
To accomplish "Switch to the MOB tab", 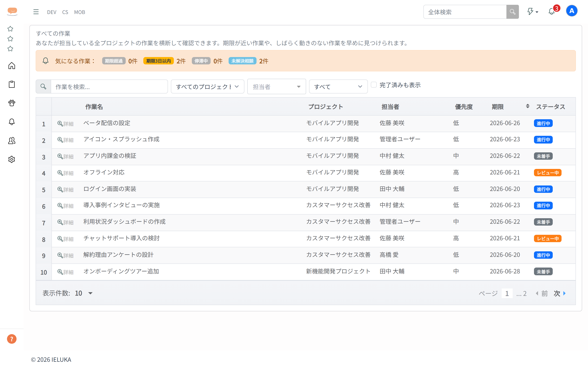I will pyautogui.click(x=79, y=12).
